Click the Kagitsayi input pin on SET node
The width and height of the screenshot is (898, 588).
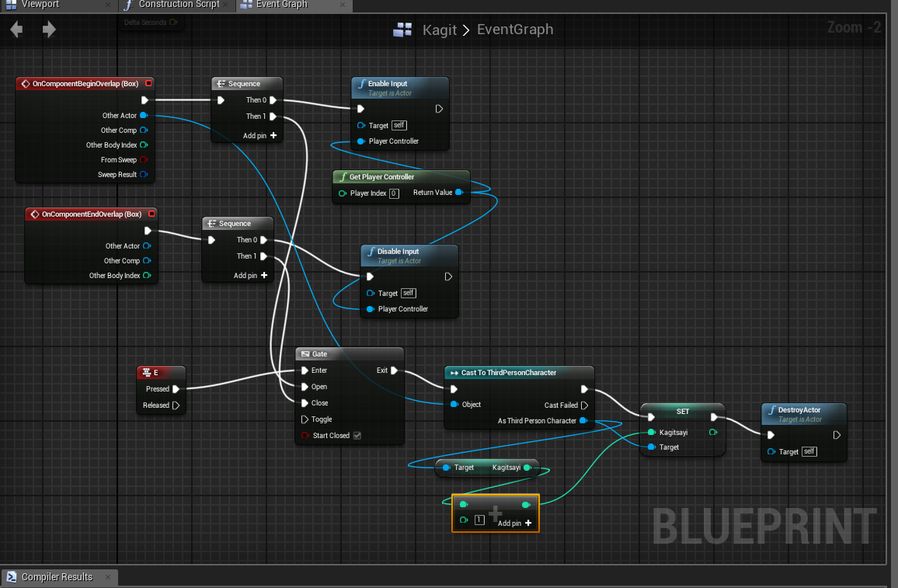click(651, 433)
